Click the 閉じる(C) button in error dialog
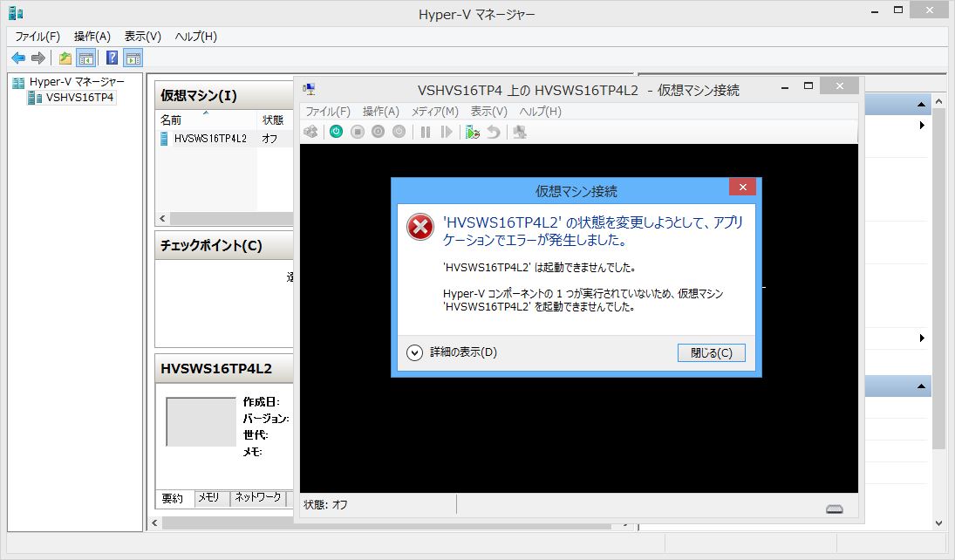This screenshot has width=955, height=560. (712, 352)
